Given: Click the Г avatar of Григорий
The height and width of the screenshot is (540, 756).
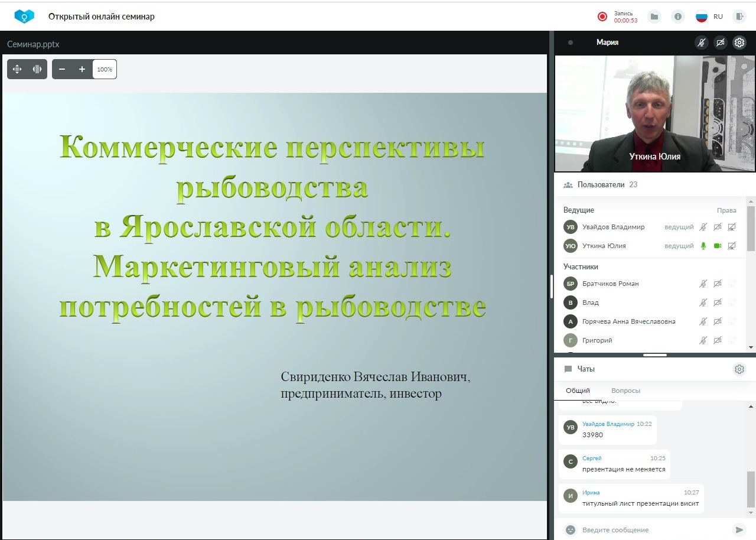Looking at the screenshot, I should (x=571, y=340).
